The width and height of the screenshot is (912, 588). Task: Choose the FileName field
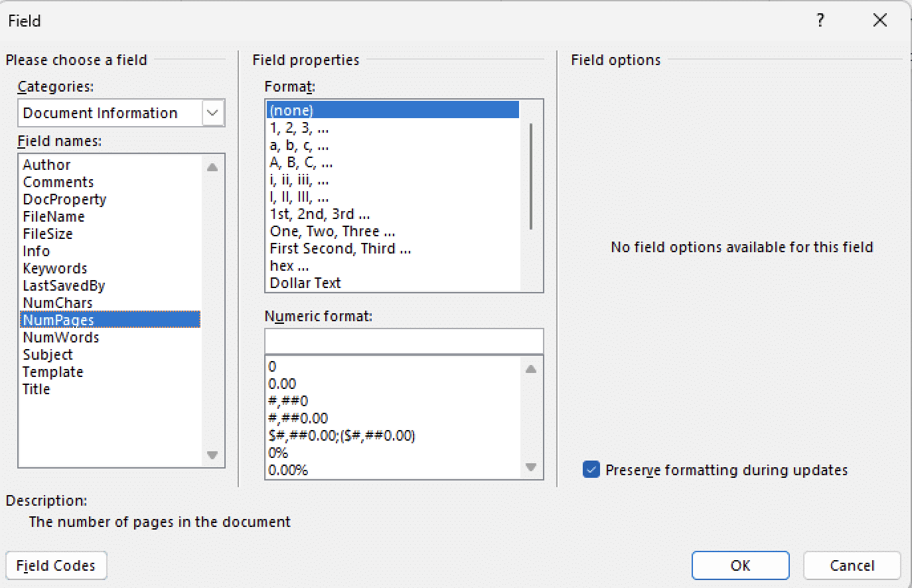point(54,216)
